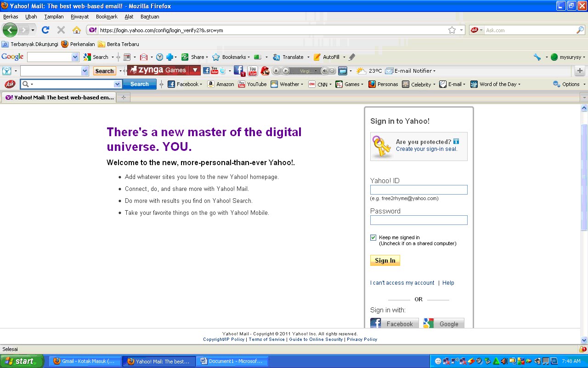Click 'I can't access my account' link
The image size is (588, 368).
402,283
